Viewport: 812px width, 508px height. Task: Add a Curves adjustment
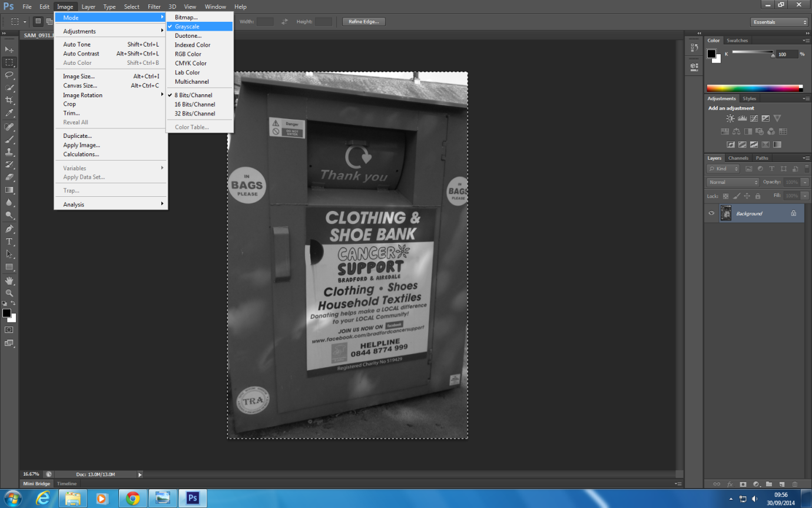754,118
